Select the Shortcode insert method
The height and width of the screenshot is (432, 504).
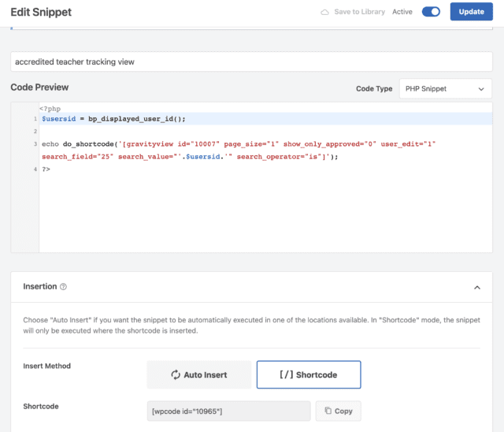pos(309,375)
